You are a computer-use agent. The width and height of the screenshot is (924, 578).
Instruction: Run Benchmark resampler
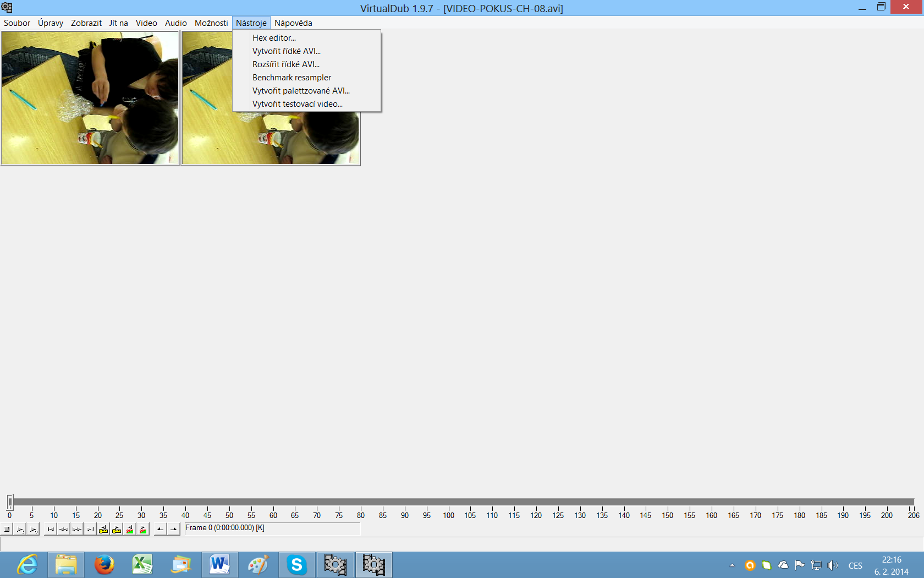point(307,78)
